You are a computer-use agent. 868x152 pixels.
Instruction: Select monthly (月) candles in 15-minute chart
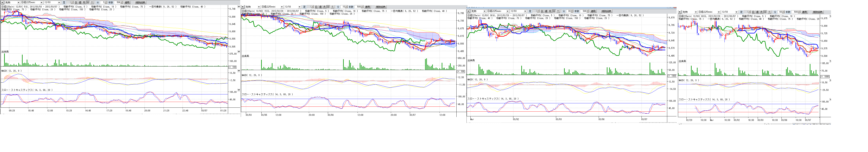324,7
